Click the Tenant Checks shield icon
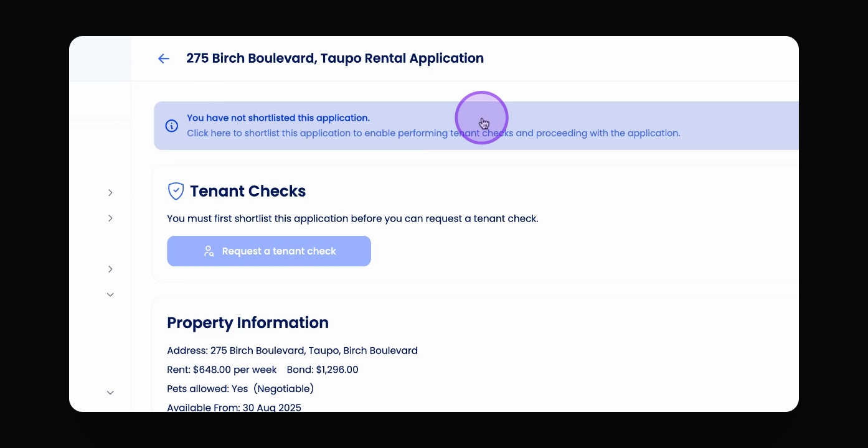868x448 pixels. click(176, 191)
